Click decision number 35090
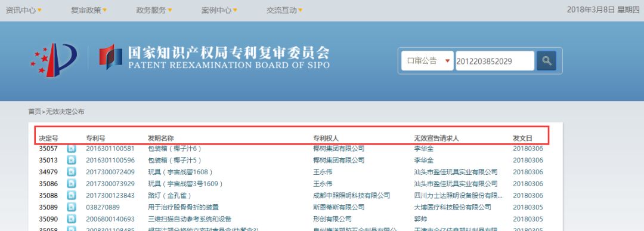 click(48, 219)
